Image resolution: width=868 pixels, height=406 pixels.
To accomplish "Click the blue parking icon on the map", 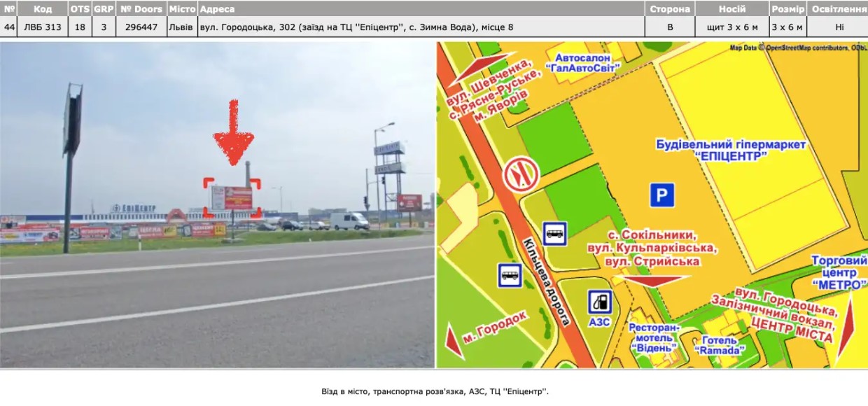I will [661, 195].
